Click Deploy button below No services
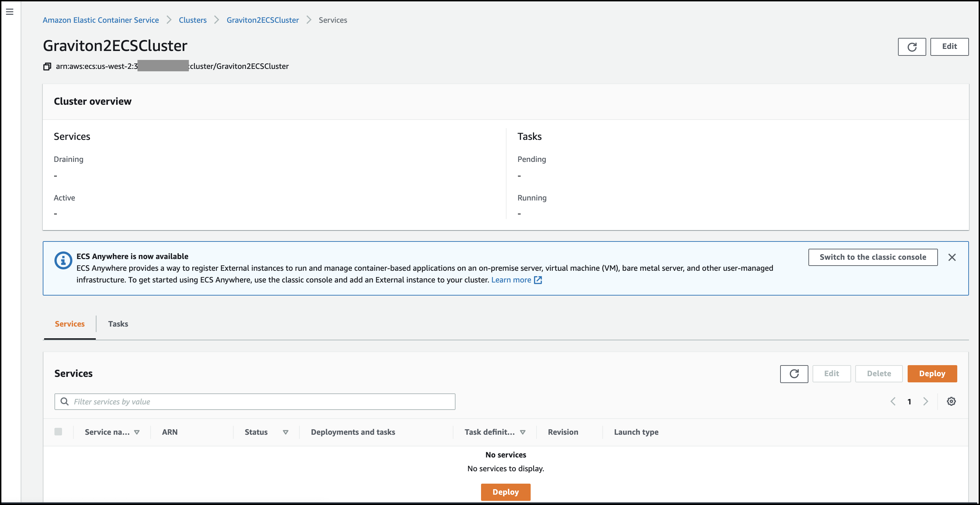 506,492
